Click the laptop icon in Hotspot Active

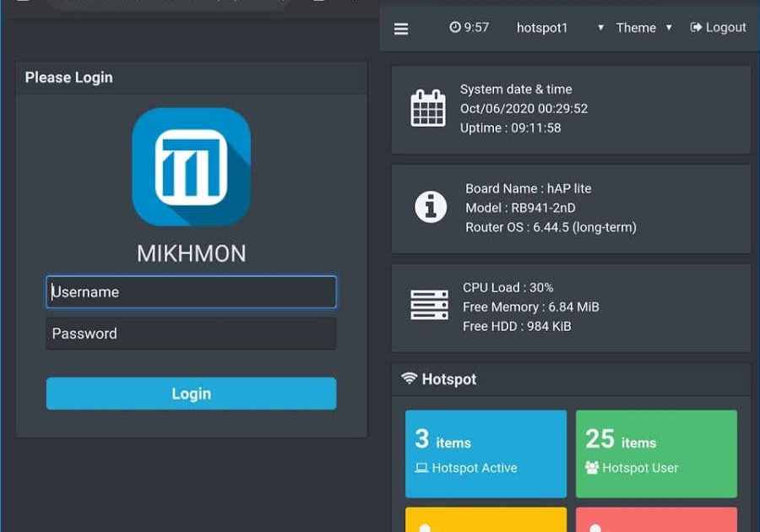[421, 468]
